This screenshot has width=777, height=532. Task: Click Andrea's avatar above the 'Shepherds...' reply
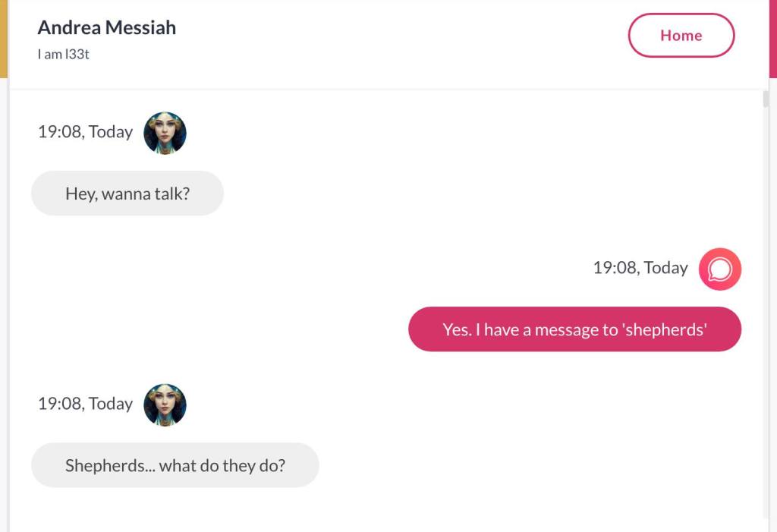[165, 405]
